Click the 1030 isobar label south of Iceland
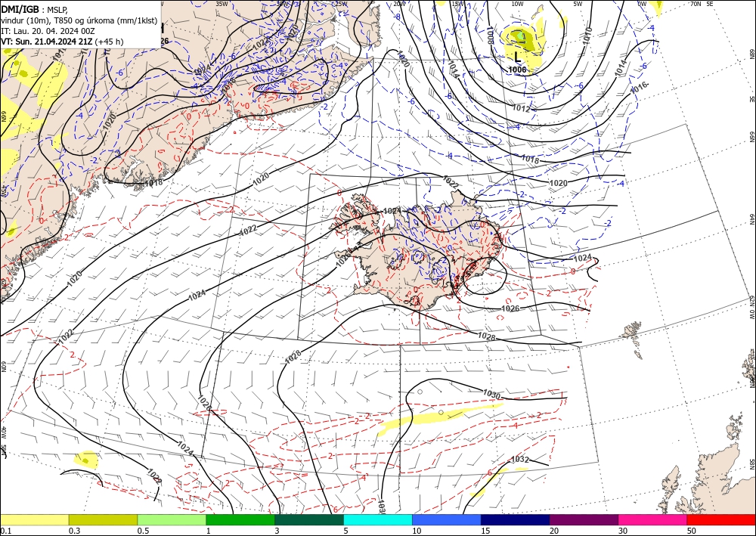This screenshot has height=536, width=756. point(492,395)
